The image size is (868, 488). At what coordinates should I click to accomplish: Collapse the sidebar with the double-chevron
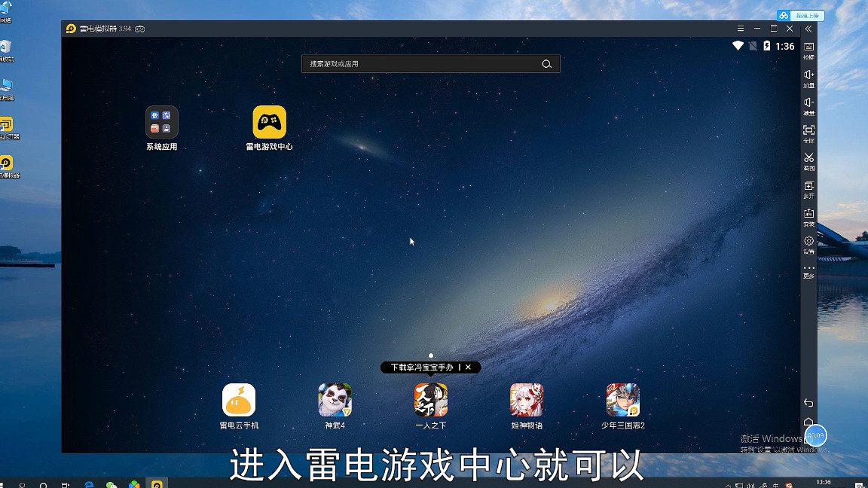pyautogui.click(x=808, y=29)
